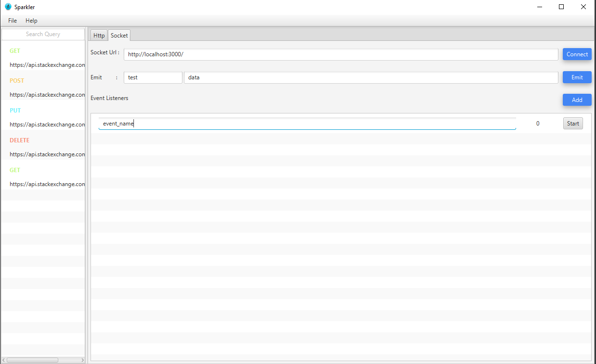Add a new event listener
Image resolution: width=596 pixels, height=364 pixels.
click(x=577, y=100)
